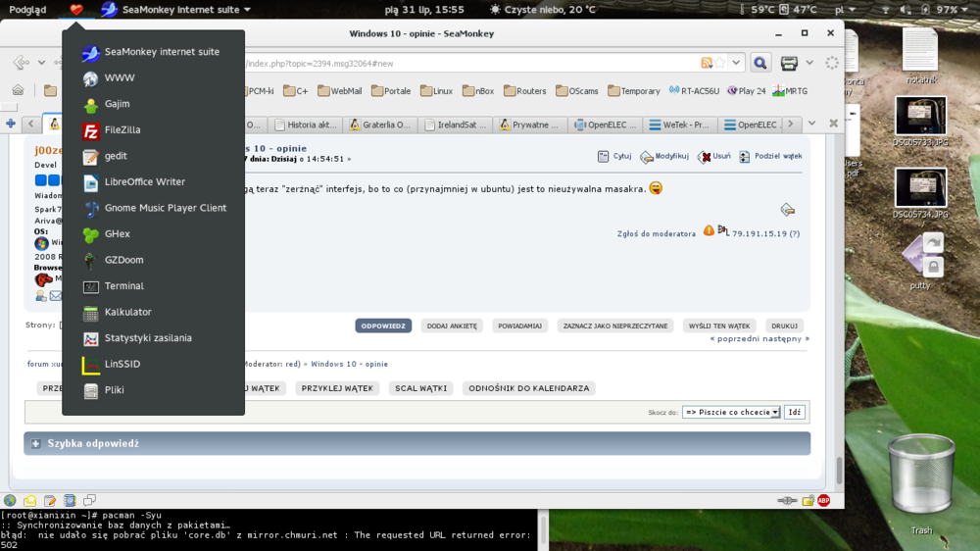The height and width of the screenshot is (551, 980).
Task: Select Terminal in the favorites menu
Action: click(123, 286)
